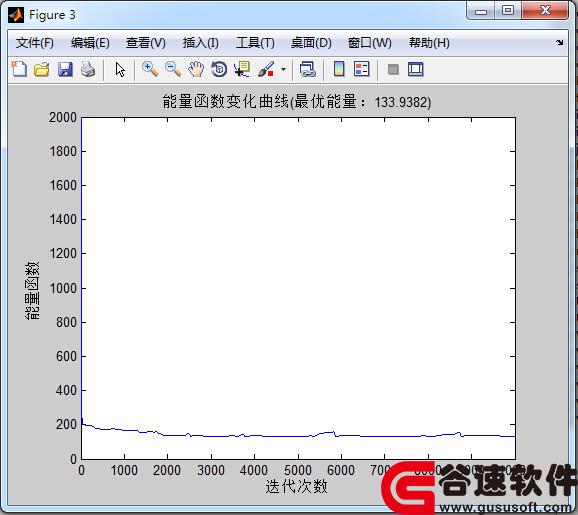The image size is (578, 515).
Task: Click the dock figure arrow in menu bar
Action: pyautogui.click(x=560, y=43)
